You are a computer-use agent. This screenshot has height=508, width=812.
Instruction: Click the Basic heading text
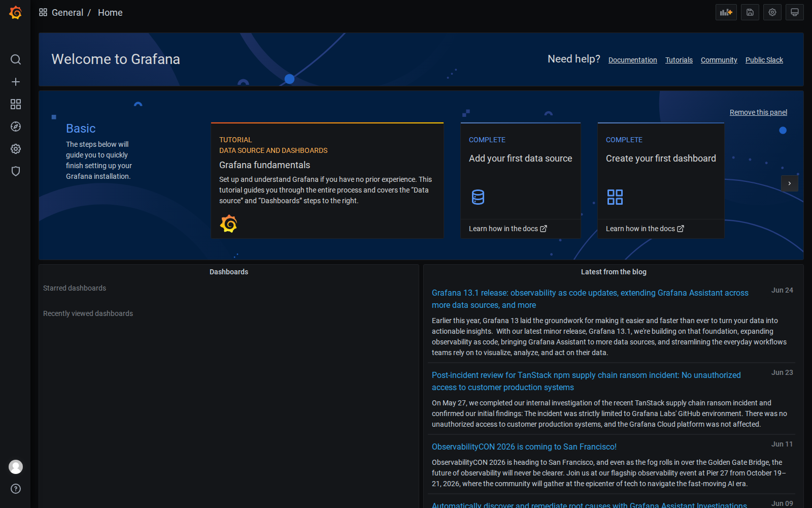pos(81,129)
